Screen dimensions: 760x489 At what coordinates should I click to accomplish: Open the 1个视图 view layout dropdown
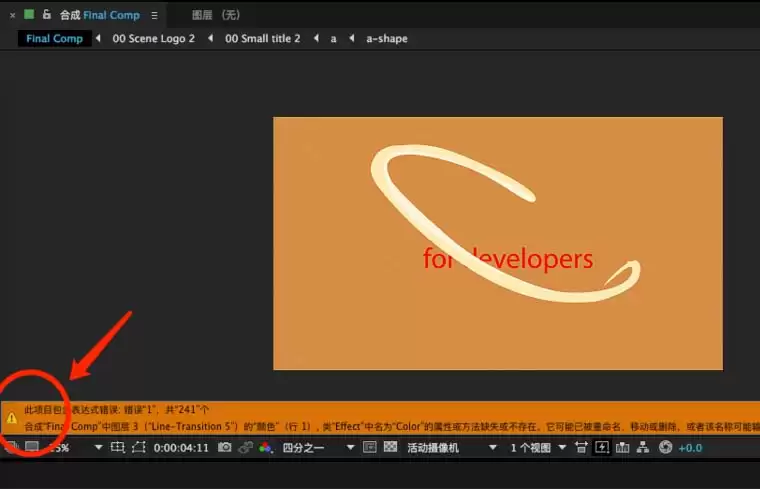[538, 448]
